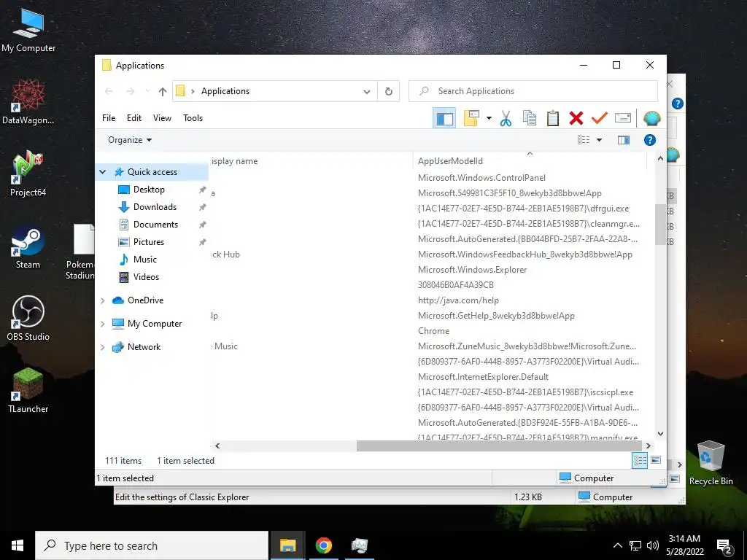Collapse the Quick access tree node
This screenshot has height=560, width=747.
[103, 172]
